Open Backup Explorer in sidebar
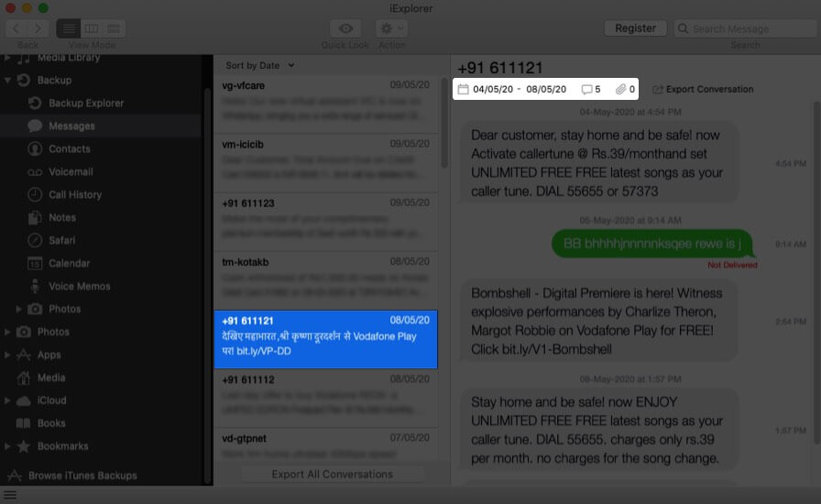The height and width of the screenshot is (504, 821). pos(86,104)
